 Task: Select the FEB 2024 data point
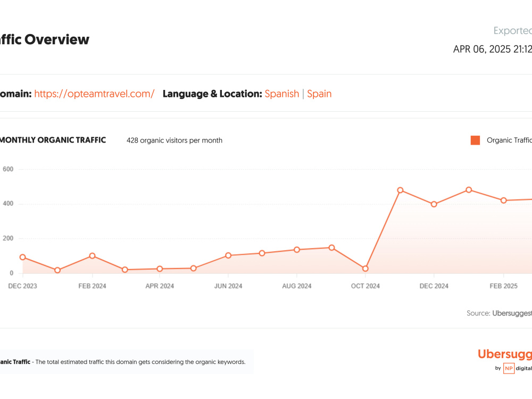[x=92, y=256]
